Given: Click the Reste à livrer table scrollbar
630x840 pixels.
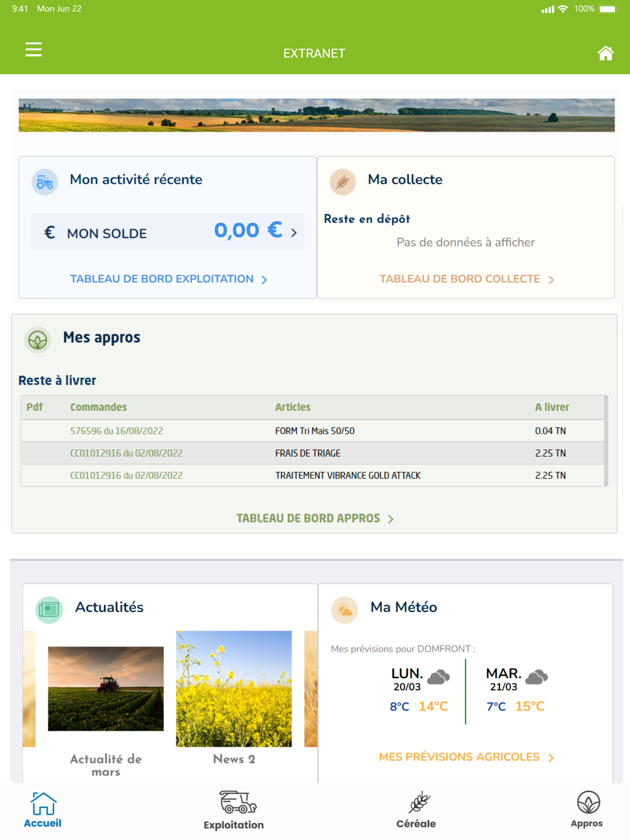Looking at the screenshot, I should [606, 441].
